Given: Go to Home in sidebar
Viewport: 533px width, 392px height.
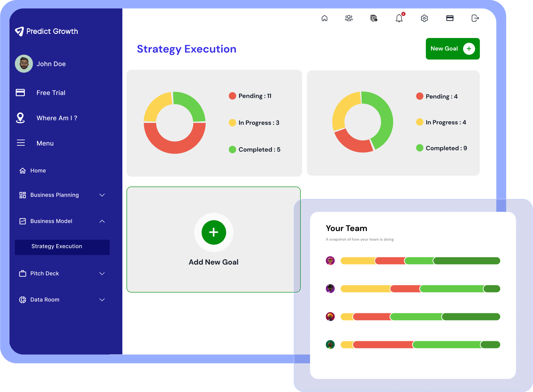Looking at the screenshot, I should click(38, 171).
